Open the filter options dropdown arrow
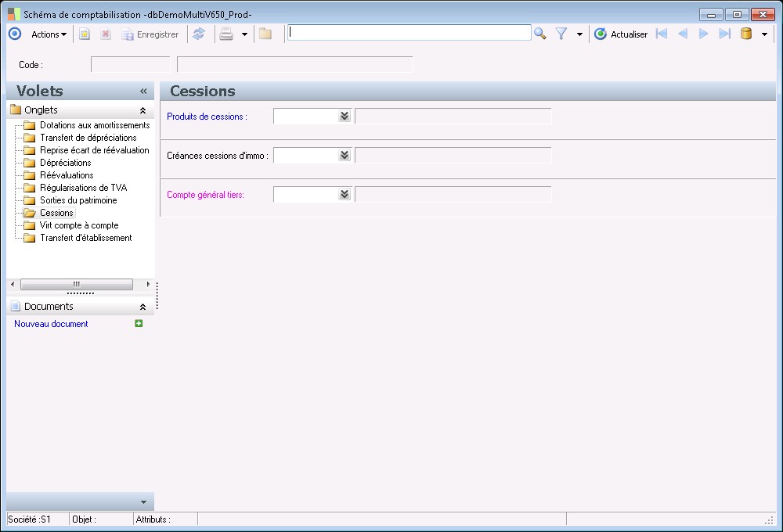Viewport: 783px width, 532px height. point(579,34)
